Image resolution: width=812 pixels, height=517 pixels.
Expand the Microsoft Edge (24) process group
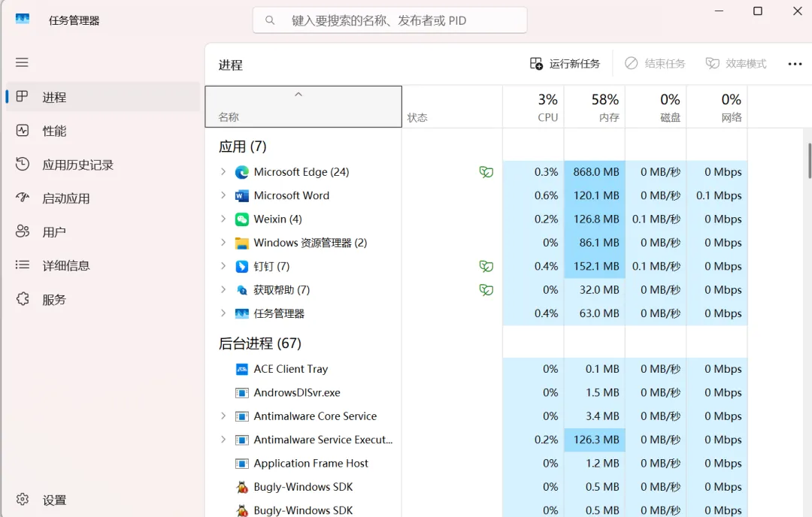[x=223, y=172]
